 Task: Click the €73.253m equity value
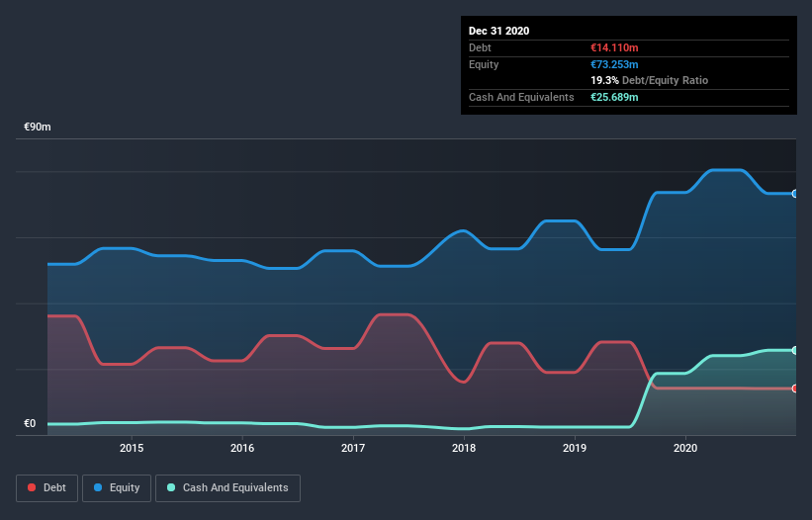(614, 64)
